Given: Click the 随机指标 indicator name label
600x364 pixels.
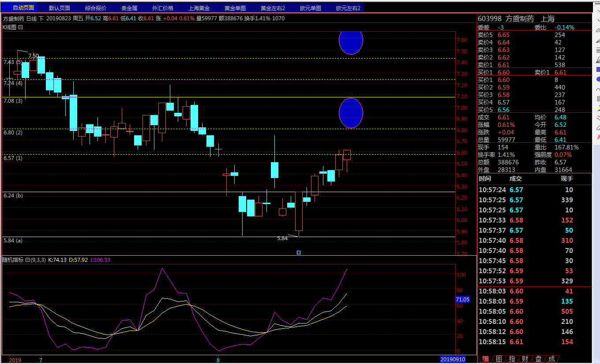Looking at the screenshot, I should pyautogui.click(x=13, y=260).
